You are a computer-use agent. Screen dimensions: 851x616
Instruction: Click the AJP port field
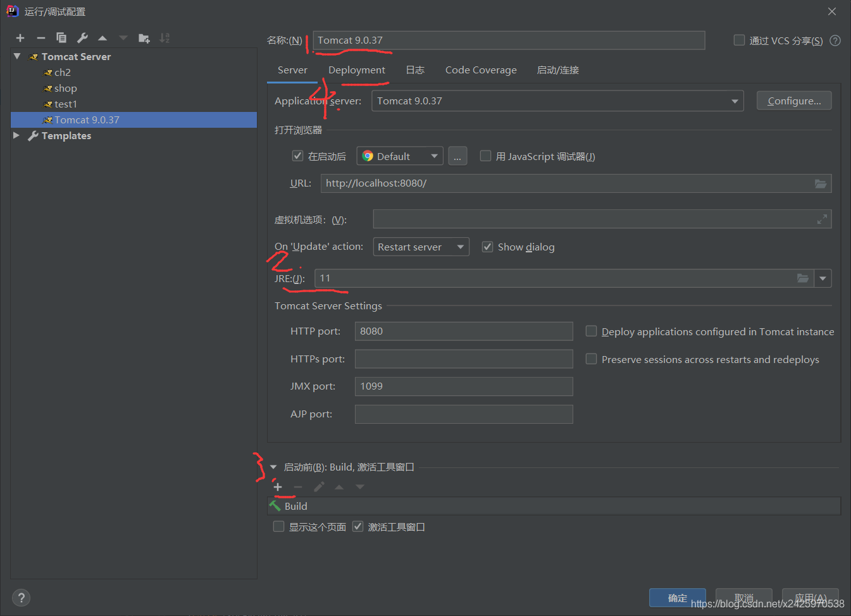464,414
